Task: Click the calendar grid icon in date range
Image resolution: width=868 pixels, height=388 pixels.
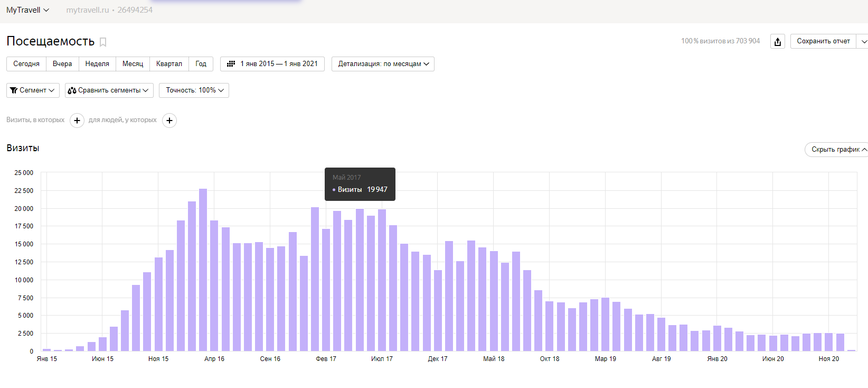Action: point(231,64)
